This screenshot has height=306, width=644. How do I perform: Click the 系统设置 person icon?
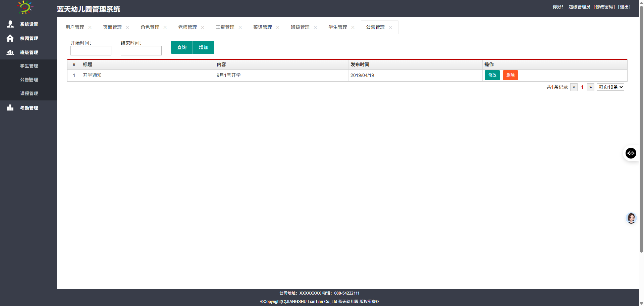click(10, 24)
